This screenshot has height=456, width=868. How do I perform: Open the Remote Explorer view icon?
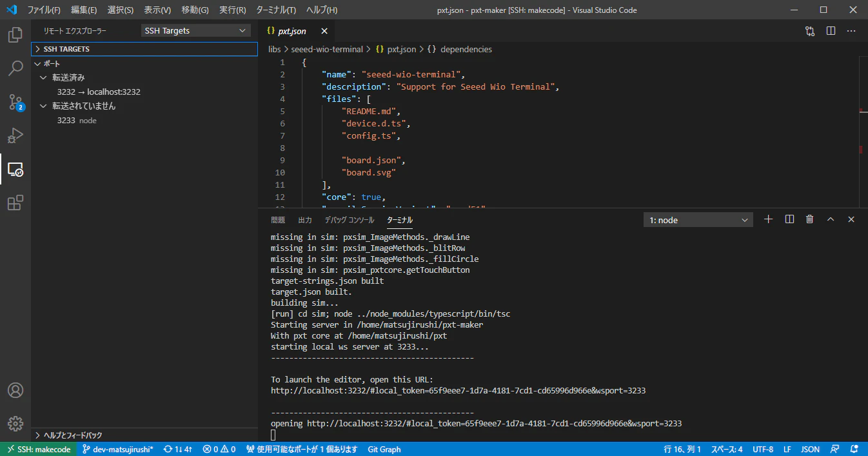[15, 169]
